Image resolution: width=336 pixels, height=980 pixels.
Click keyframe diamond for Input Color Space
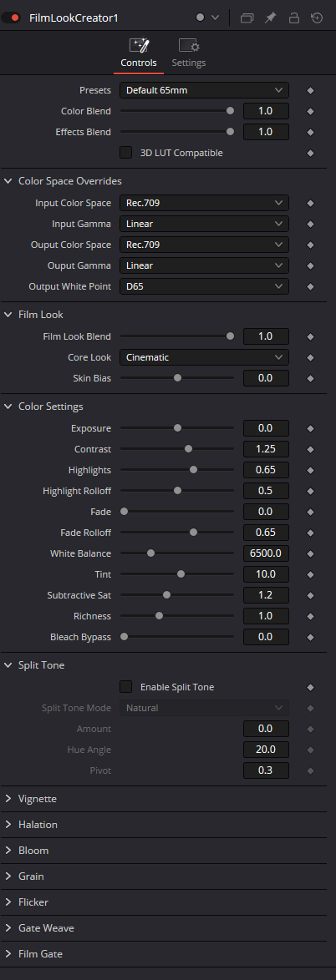coord(310,203)
